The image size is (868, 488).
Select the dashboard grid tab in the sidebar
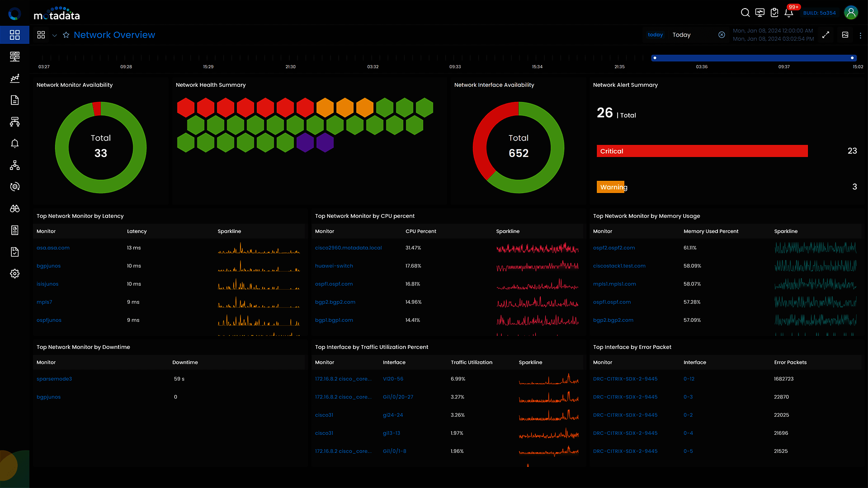14,35
